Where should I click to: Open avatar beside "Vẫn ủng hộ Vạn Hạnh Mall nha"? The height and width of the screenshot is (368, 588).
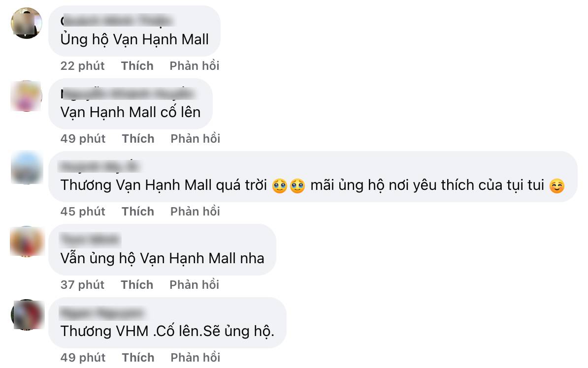click(27, 242)
